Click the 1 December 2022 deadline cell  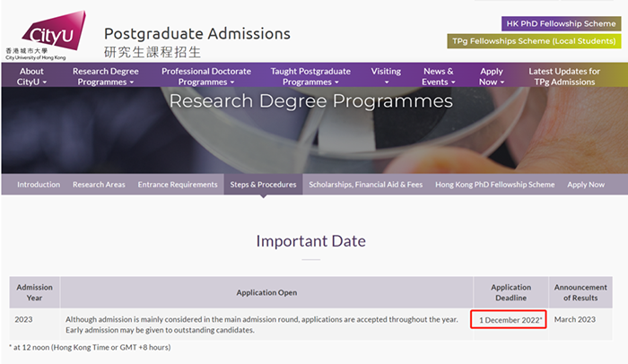510,319
